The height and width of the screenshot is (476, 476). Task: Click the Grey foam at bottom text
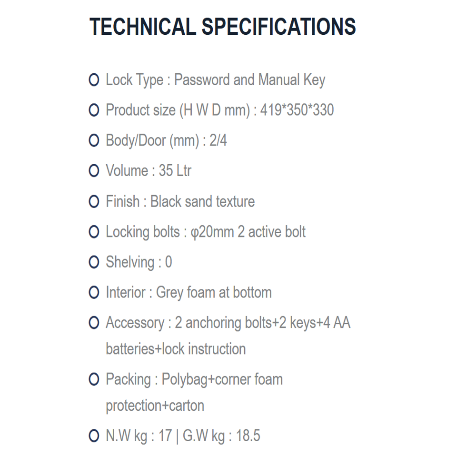[x=214, y=293]
